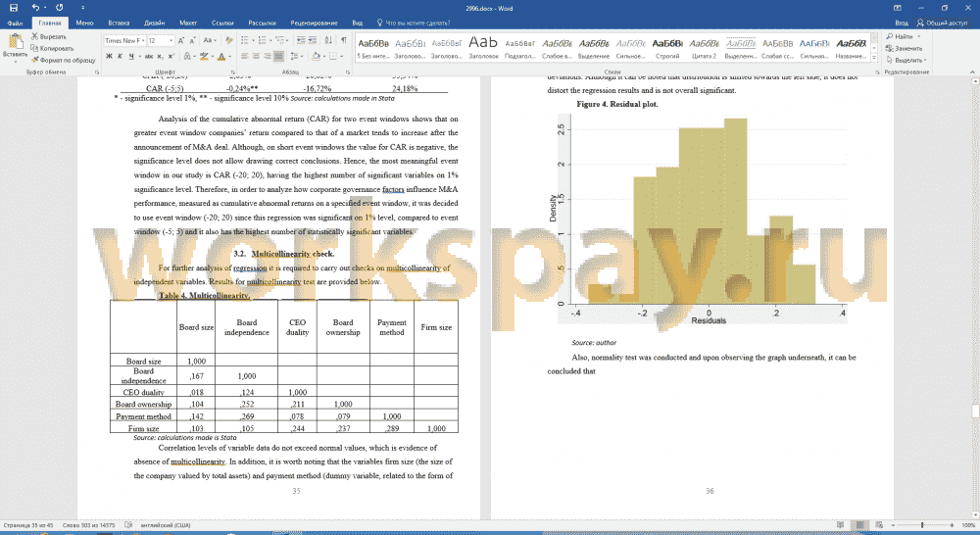
Task: Save the document with the floppy disk icon
Action: point(14,8)
